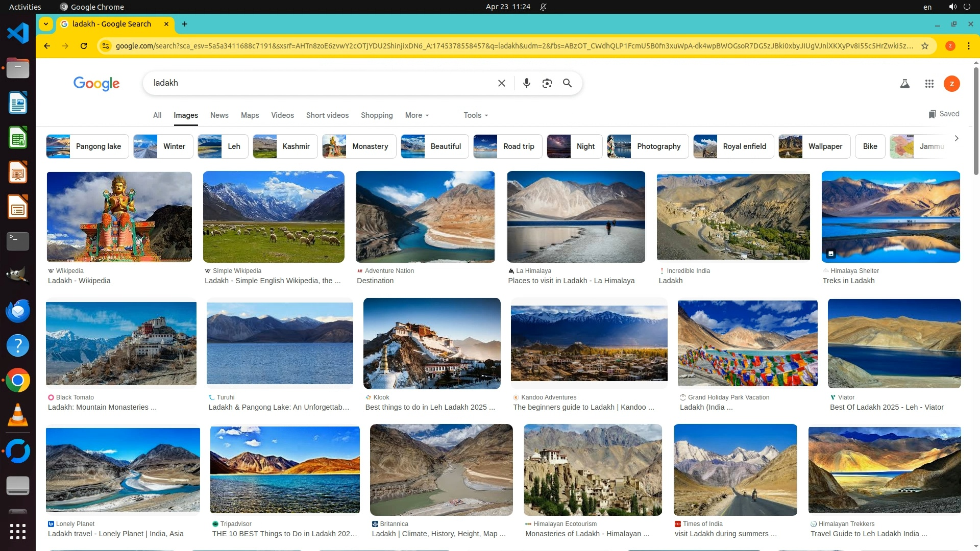Image resolution: width=980 pixels, height=551 pixels.
Task: View site information icon in address bar
Action: (106, 46)
